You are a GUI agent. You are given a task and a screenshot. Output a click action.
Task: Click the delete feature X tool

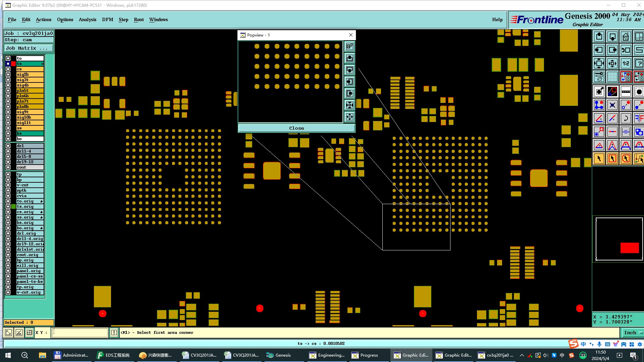tap(612, 105)
